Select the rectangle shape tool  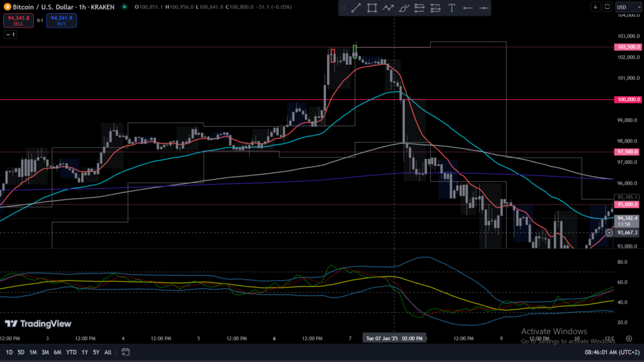click(372, 8)
